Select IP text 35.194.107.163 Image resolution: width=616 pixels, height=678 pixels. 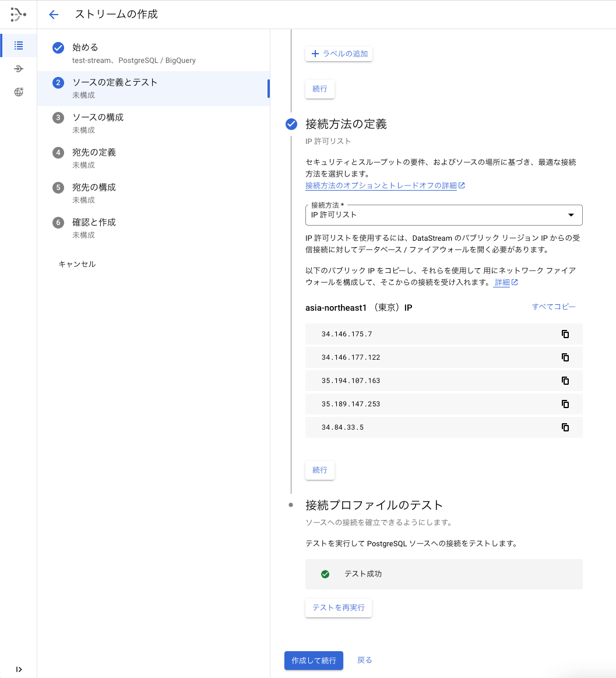click(x=351, y=381)
